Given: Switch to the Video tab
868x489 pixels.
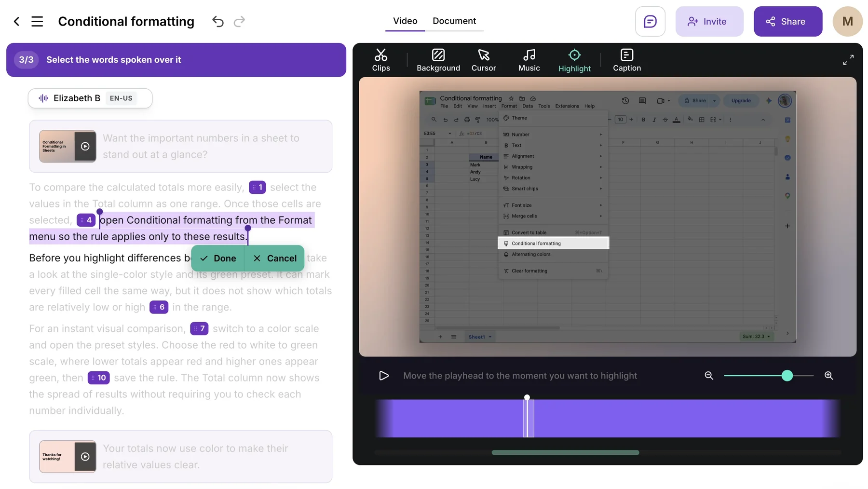Looking at the screenshot, I should pyautogui.click(x=405, y=21).
